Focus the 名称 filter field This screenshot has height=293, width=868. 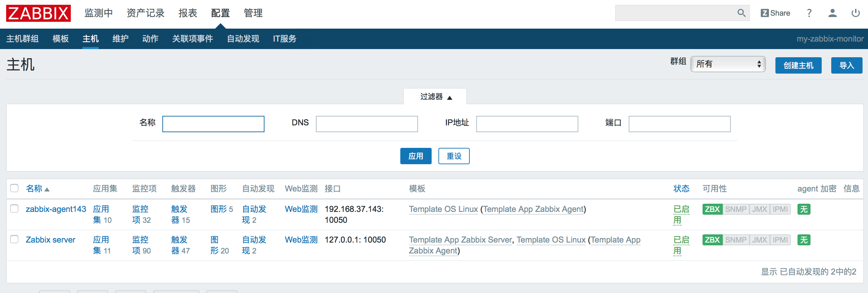click(213, 124)
